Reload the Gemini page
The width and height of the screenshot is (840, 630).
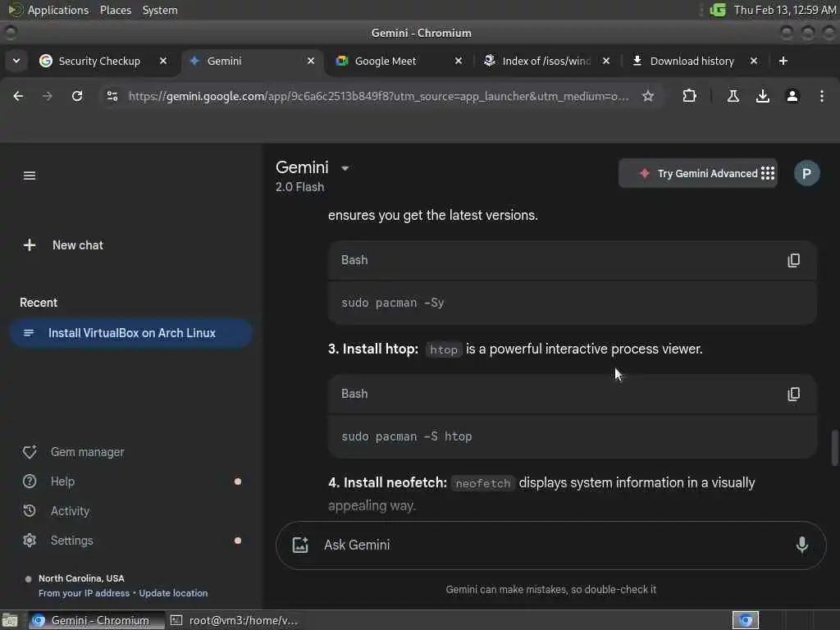click(x=77, y=96)
